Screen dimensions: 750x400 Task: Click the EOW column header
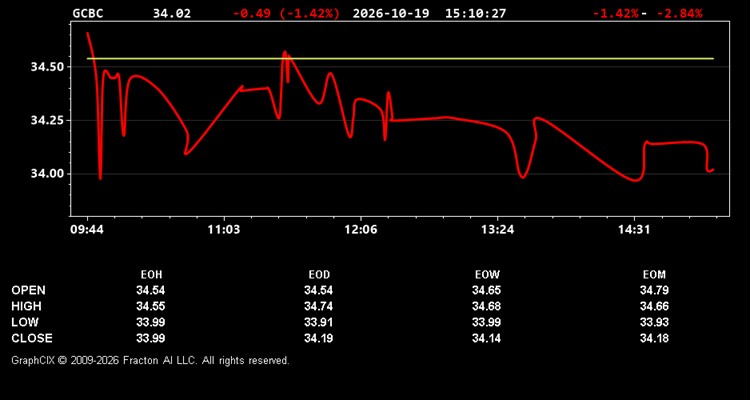coord(487,275)
